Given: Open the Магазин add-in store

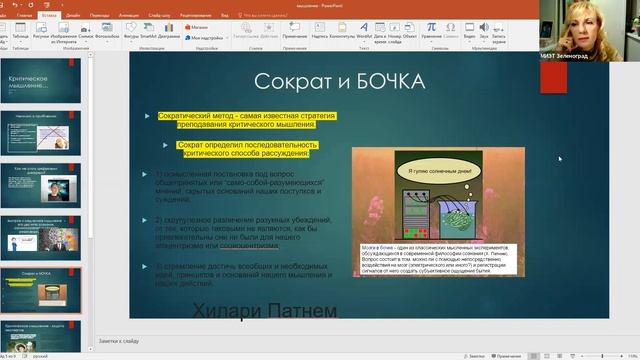Looking at the screenshot, I should 196,27.
